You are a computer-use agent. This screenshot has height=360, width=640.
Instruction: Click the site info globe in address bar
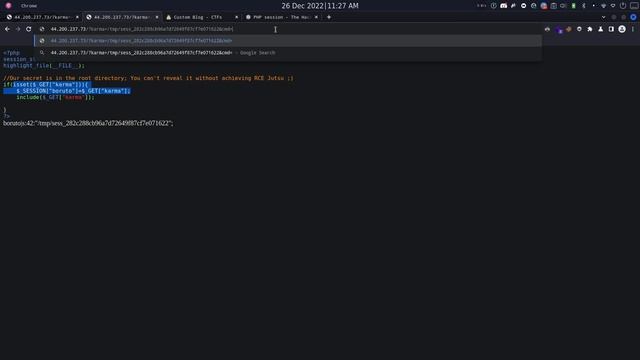tap(42, 29)
